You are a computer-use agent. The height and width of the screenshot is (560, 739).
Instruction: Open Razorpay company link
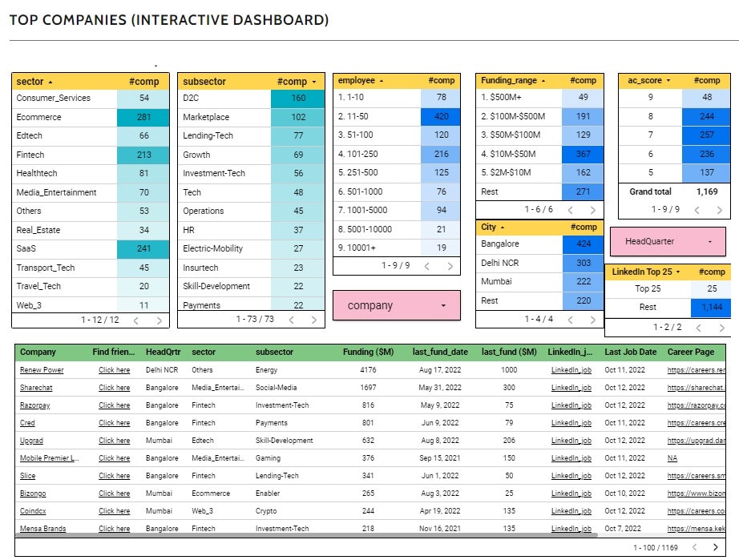coord(35,405)
